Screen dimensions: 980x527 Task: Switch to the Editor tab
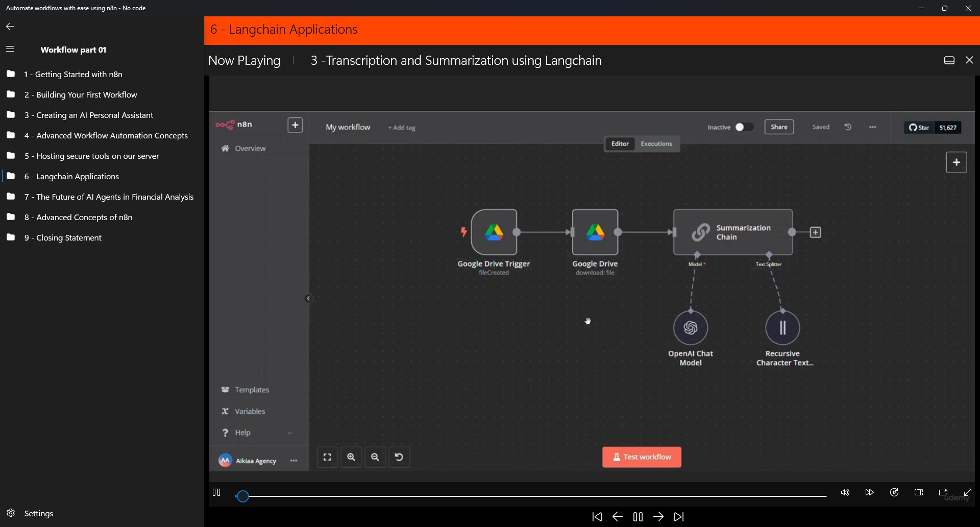[620, 143]
